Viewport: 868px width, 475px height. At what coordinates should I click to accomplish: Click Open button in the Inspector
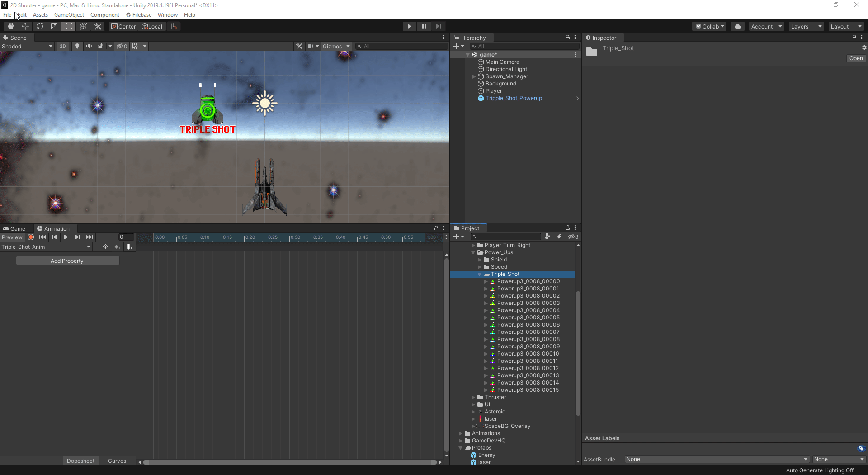[856, 58]
